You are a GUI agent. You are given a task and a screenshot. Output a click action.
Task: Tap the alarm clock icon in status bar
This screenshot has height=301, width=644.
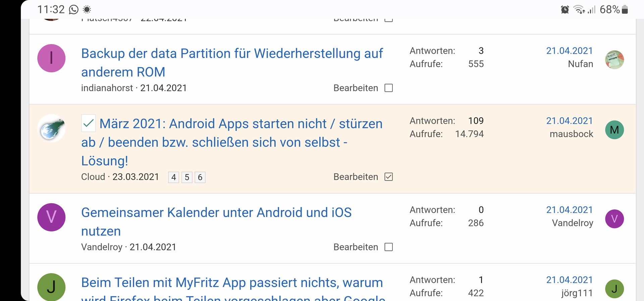[x=565, y=10]
